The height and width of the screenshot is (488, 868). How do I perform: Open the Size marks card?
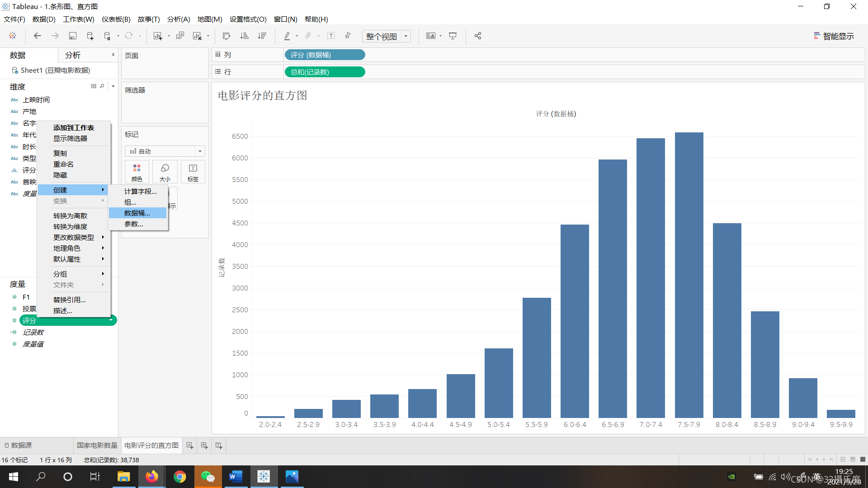coord(165,172)
